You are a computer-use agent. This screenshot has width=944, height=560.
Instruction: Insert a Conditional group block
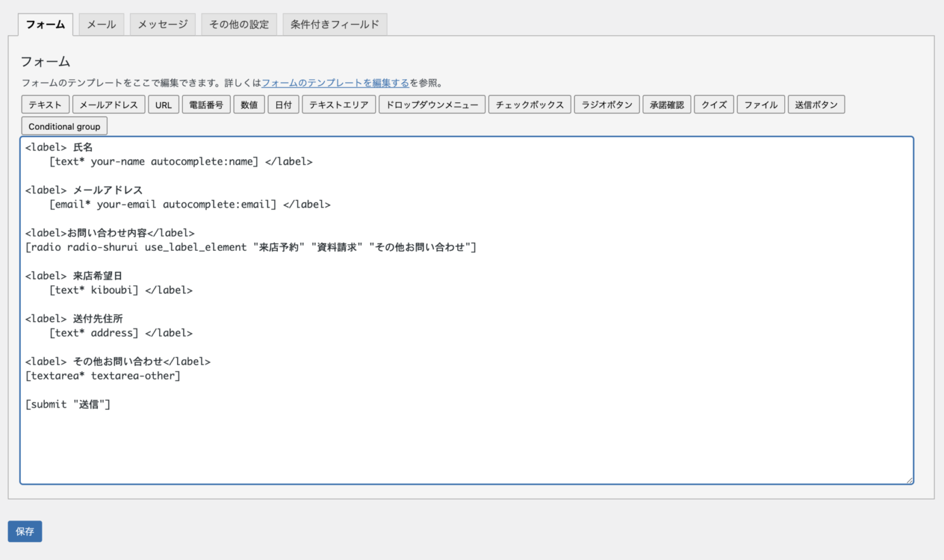[x=64, y=126]
